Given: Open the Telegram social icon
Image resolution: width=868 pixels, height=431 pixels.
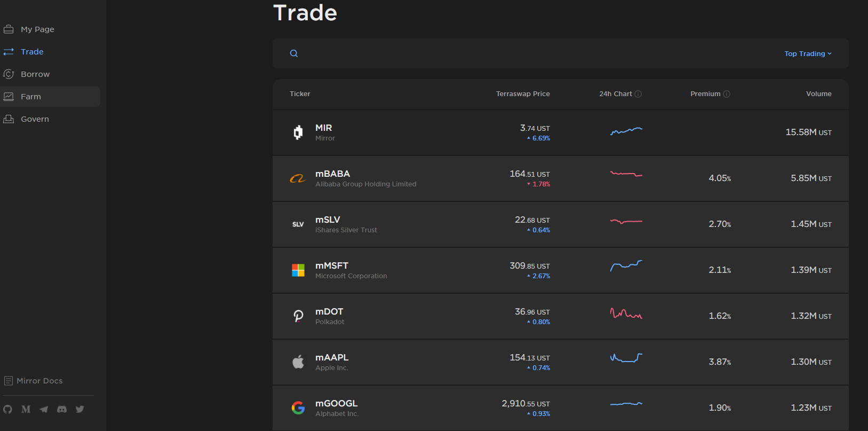Looking at the screenshot, I should pyautogui.click(x=44, y=409).
